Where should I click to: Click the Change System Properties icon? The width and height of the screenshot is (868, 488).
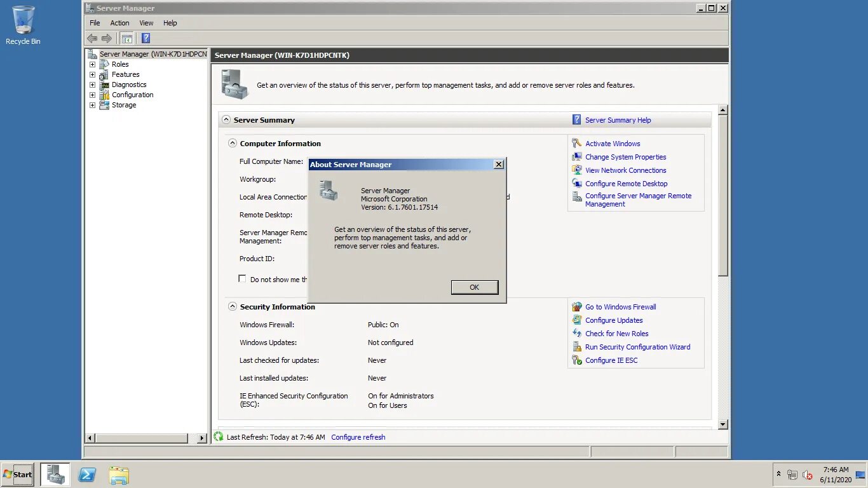(576, 157)
